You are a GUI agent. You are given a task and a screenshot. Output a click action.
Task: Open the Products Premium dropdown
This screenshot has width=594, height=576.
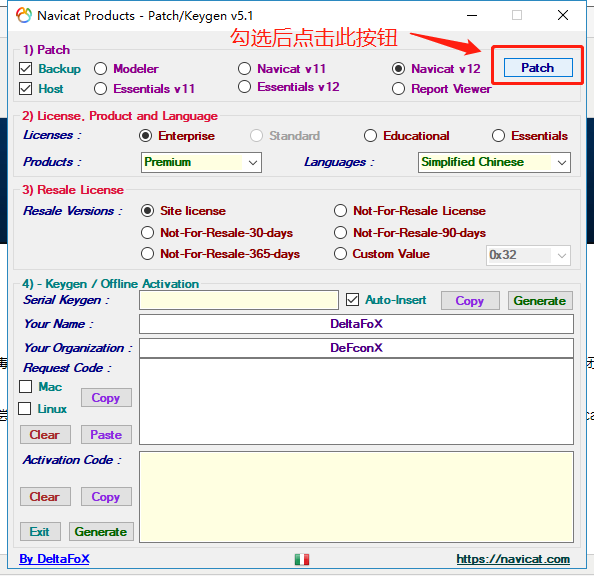pyautogui.click(x=201, y=163)
